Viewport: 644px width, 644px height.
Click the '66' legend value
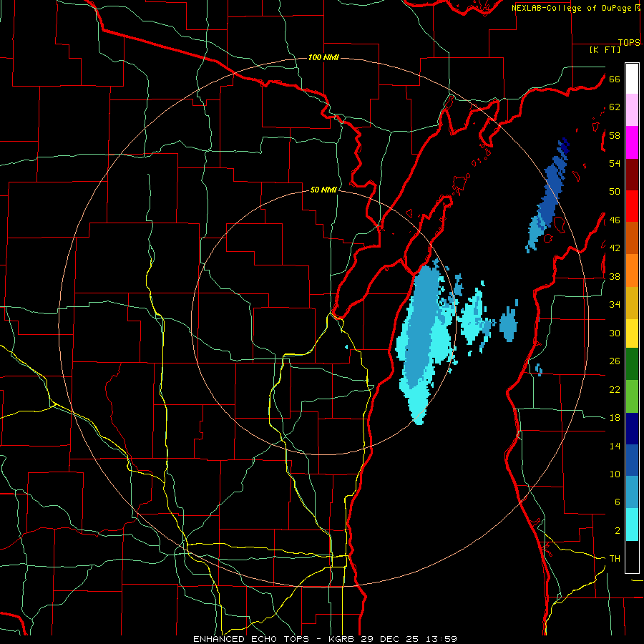pos(615,79)
